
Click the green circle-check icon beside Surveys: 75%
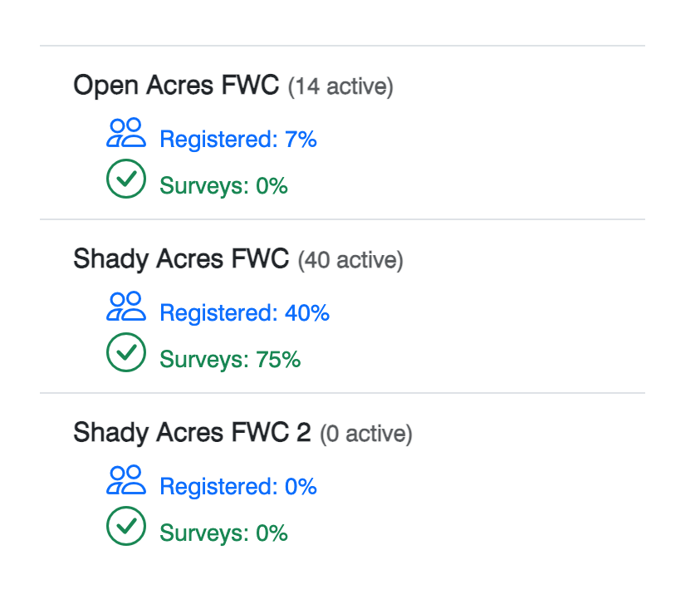125,351
